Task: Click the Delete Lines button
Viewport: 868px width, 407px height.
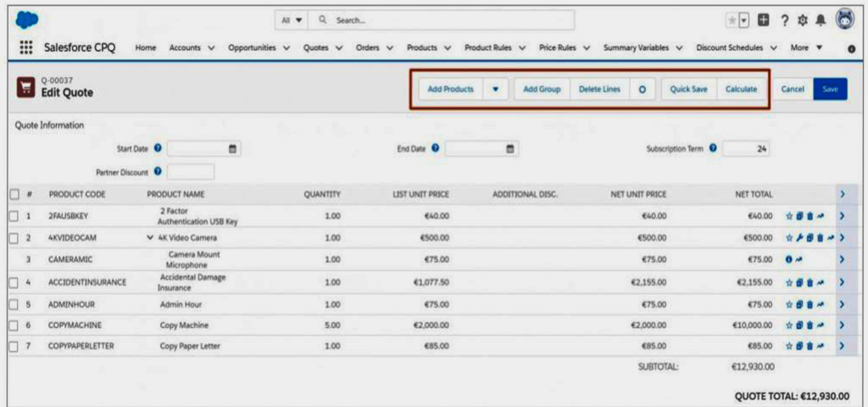Action: tap(599, 89)
